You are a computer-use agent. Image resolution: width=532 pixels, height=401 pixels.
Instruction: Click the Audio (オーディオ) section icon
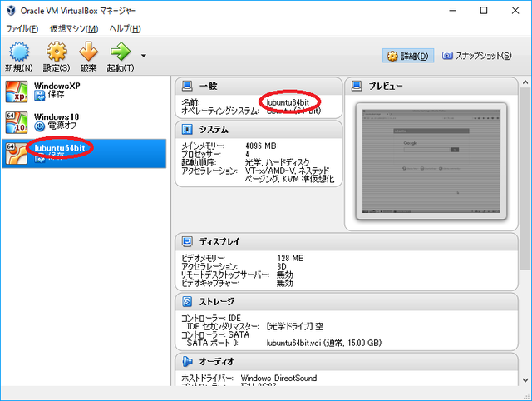pyautogui.click(x=188, y=361)
